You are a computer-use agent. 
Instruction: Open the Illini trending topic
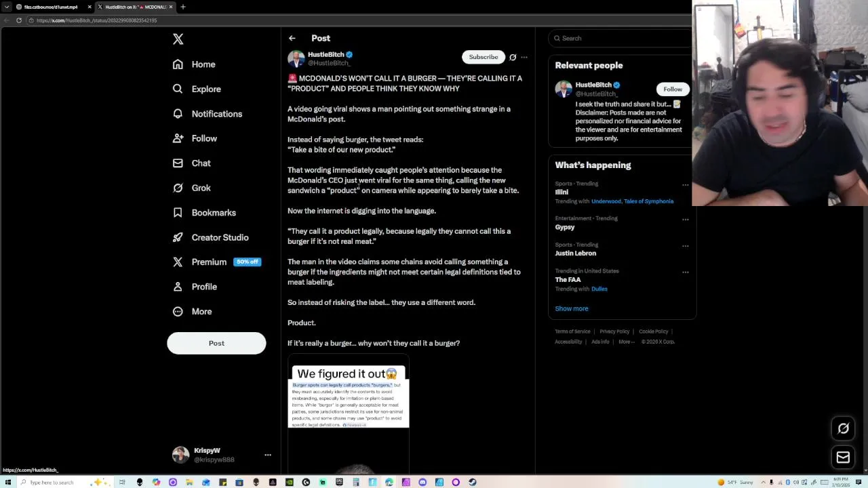tap(561, 192)
